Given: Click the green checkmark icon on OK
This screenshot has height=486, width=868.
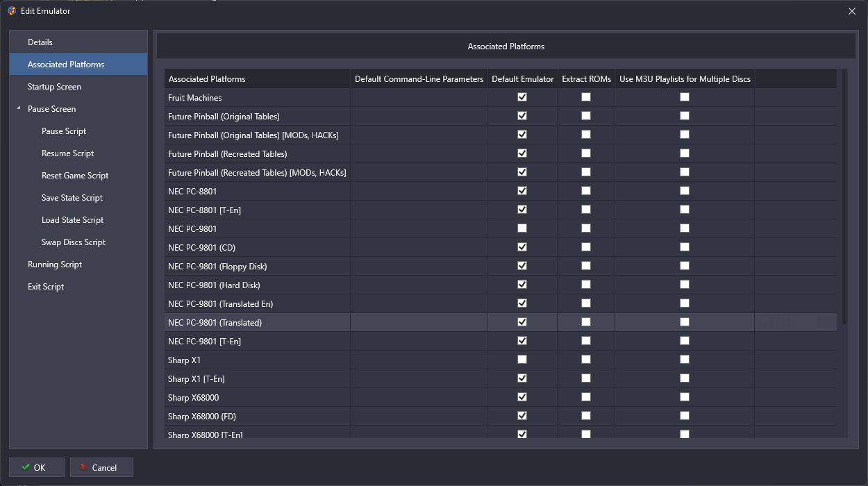Looking at the screenshot, I should pos(26,467).
